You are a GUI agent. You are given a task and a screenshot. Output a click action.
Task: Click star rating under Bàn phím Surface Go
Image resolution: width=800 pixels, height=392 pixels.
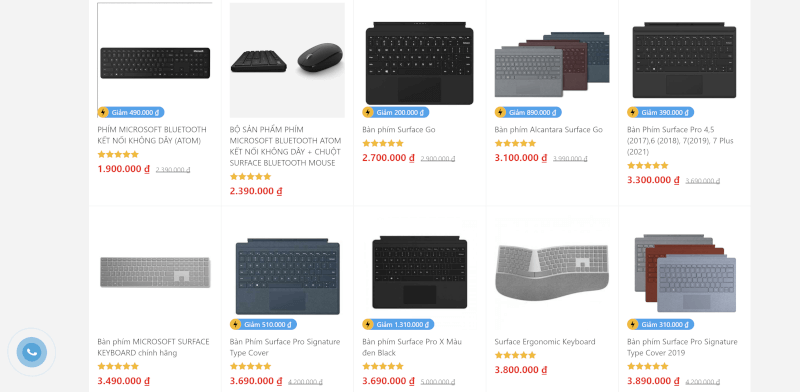point(383,143)
